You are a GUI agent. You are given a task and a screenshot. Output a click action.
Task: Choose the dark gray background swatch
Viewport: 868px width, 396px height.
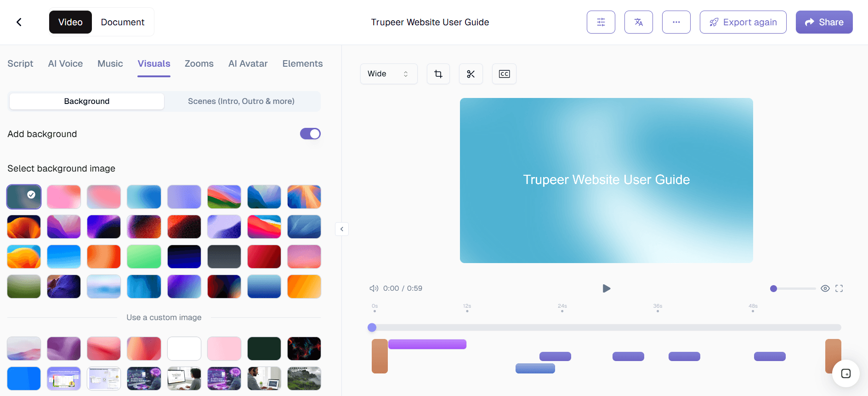224,257
